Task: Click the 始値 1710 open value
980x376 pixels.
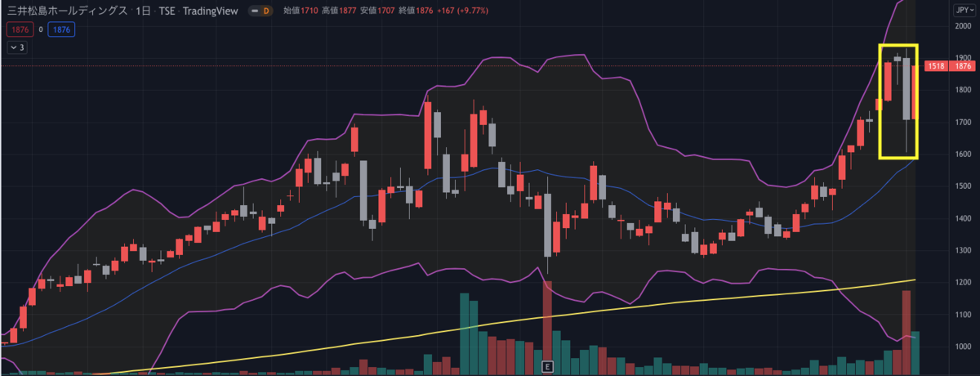Action: (x=301, y=11)
